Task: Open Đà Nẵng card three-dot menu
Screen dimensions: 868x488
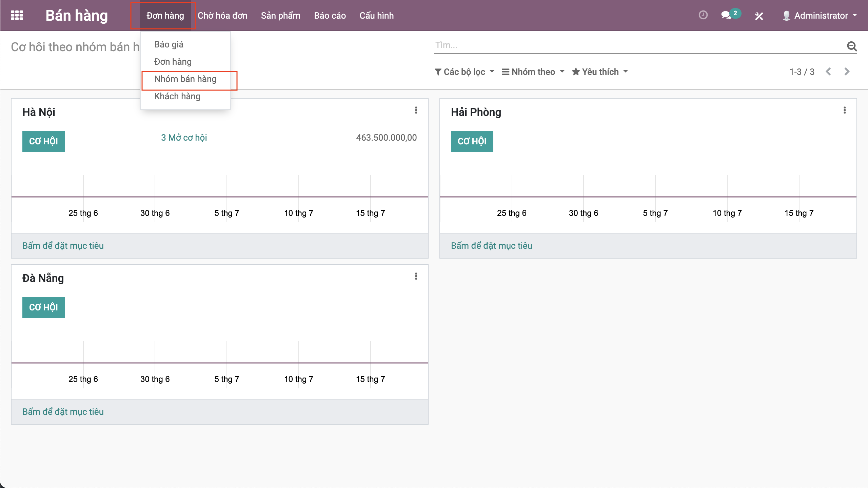Action: 416,277
